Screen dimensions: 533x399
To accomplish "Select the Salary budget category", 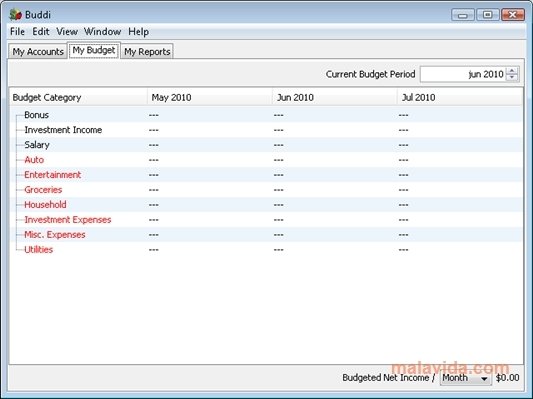I will 37,145.
